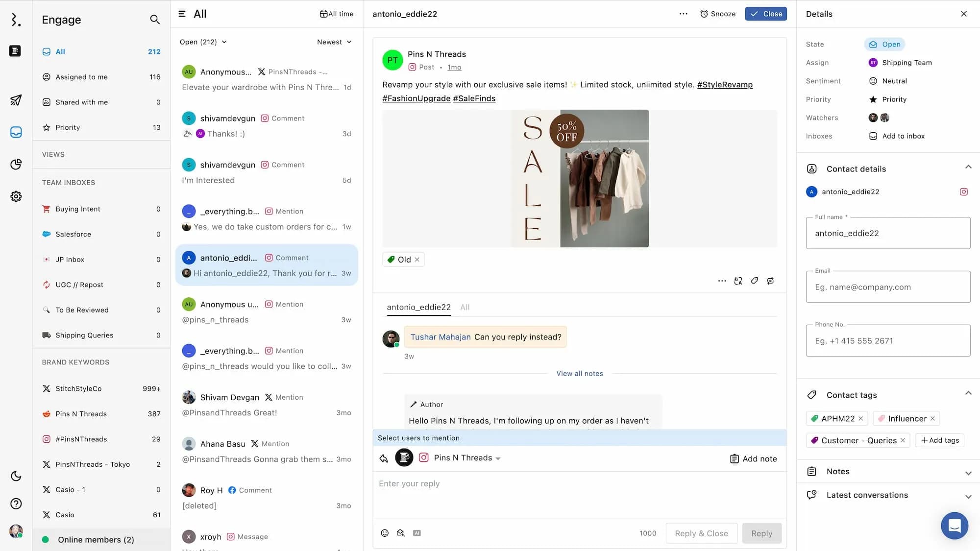Remove the Influencer contact tag
Viewport: 980px width, 551px height.
tap(932, 418)
